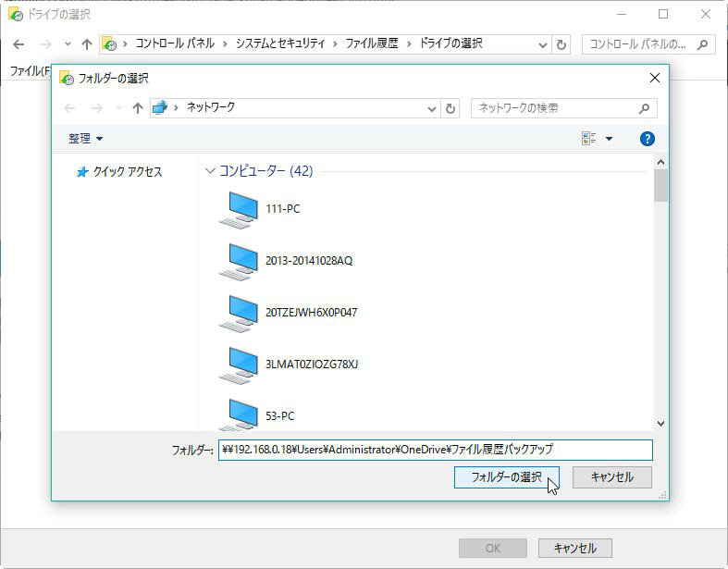Click the 2013-20141028AQ name label
728x569 pixels.
click(309, 261)
